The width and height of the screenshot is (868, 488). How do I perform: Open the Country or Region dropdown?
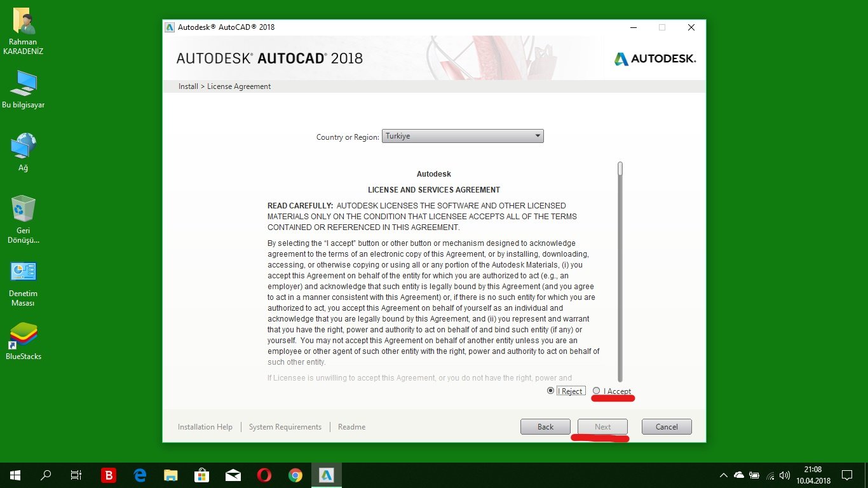click(x=463, y=136)
